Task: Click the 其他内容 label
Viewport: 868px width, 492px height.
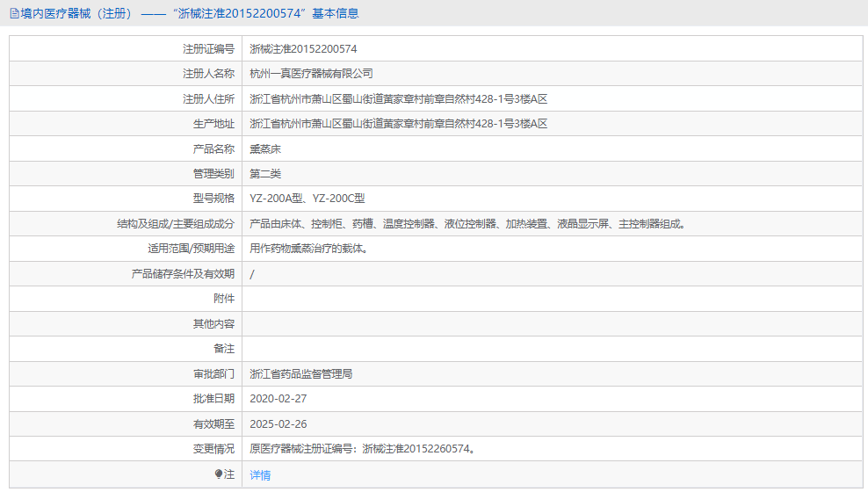Action: (213, 324)
